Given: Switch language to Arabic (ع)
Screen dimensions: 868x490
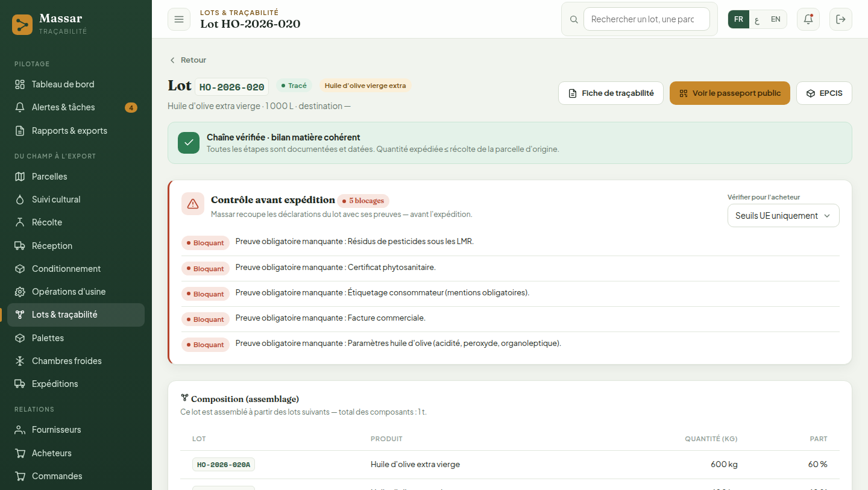Looking at the screenshot, I should coord(757,19).
